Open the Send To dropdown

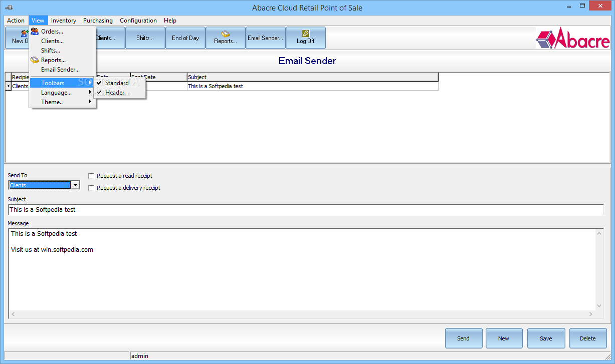tap(75, 185)
